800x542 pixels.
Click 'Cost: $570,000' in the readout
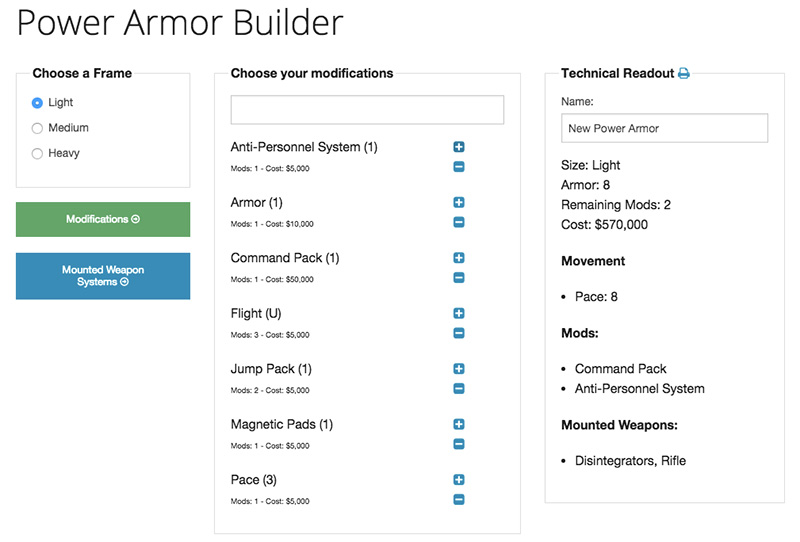[605, 225]
